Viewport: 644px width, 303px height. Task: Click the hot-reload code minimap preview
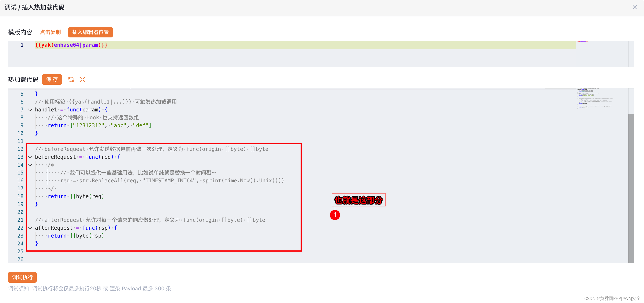[595, 99]
